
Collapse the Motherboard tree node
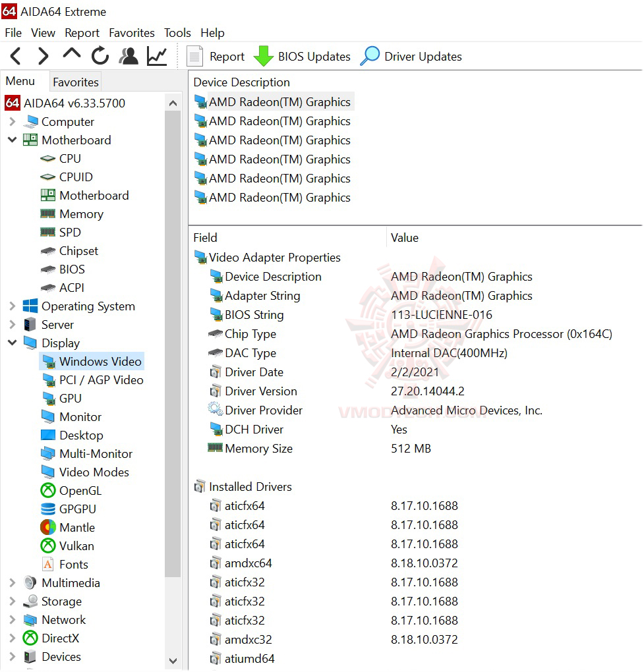click(13, 140)
